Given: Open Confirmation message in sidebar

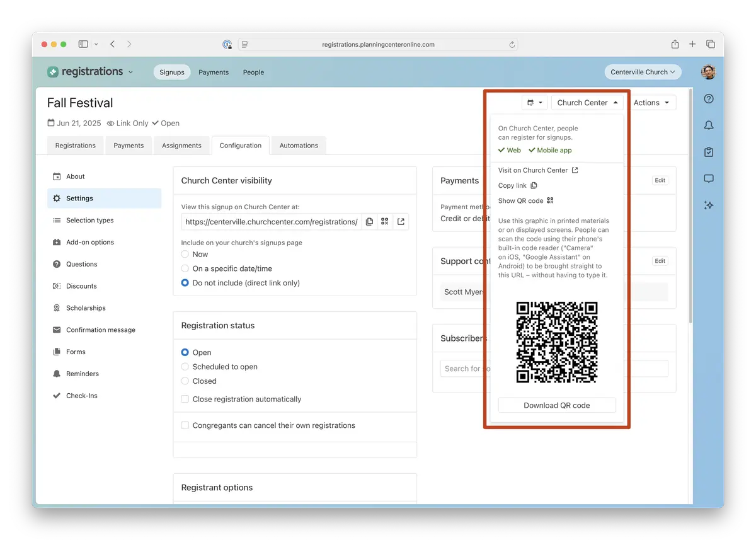Looking at the screenshot, I should tap(105, 330).
